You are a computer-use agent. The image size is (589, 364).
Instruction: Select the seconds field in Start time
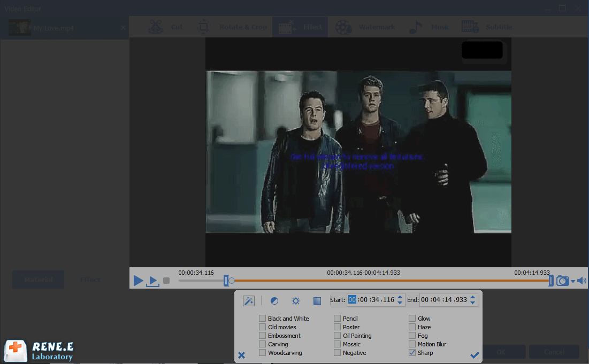(x=374, y=300)
